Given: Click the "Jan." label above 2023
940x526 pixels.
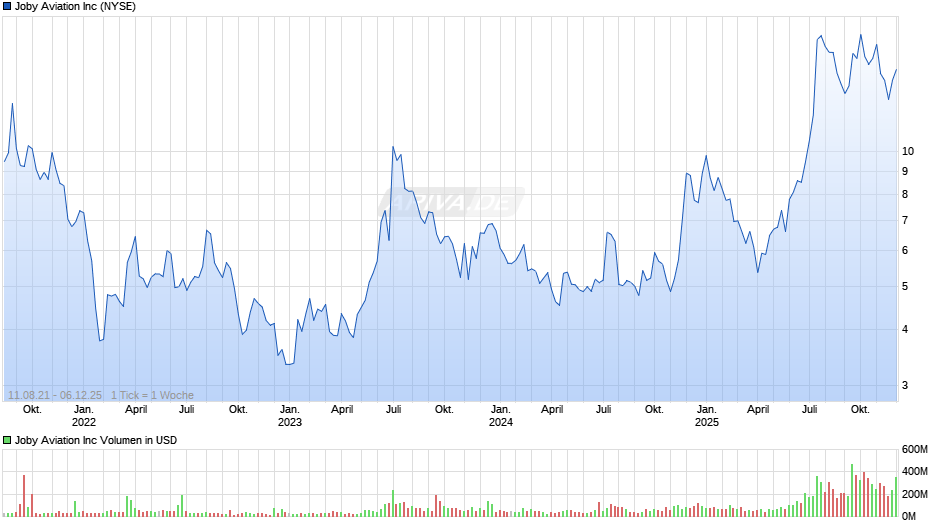Looking at the screenshot, I should [290, 409].
